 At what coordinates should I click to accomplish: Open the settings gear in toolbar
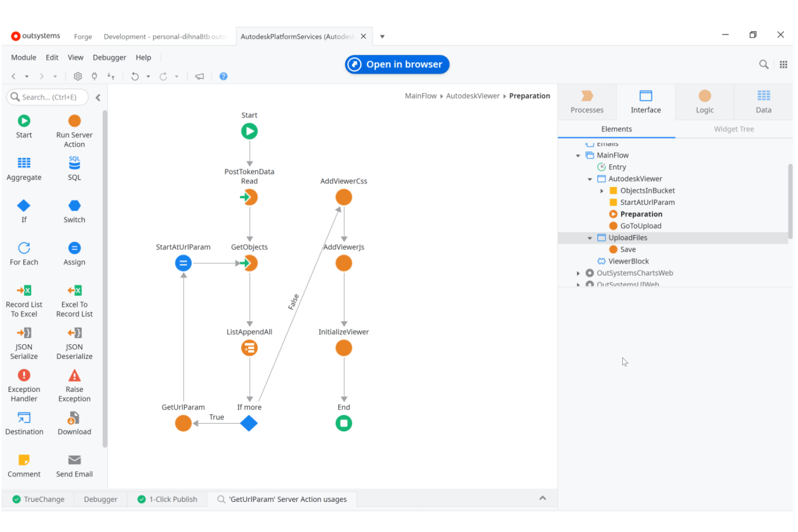(78, 77)
